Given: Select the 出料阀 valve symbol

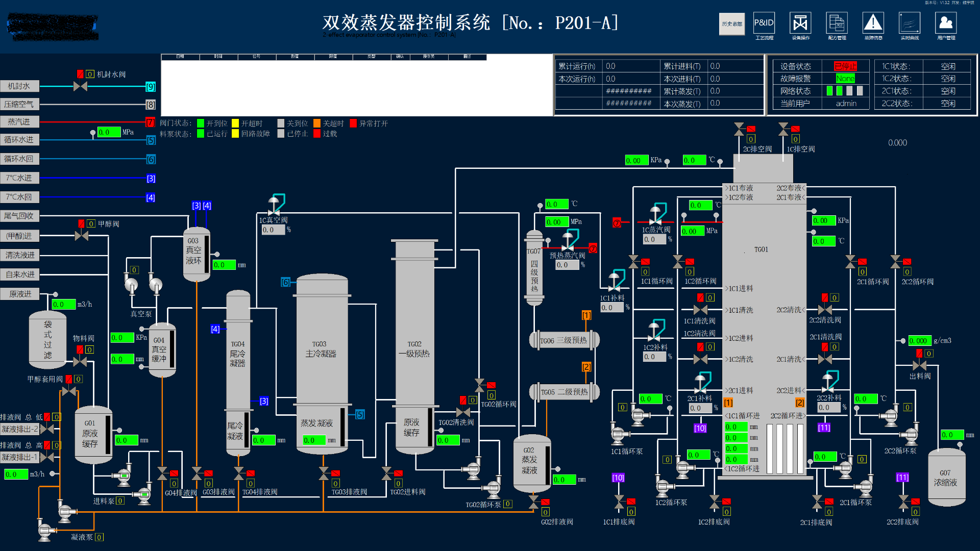Looking at the screenshot, I should (919, 365).
